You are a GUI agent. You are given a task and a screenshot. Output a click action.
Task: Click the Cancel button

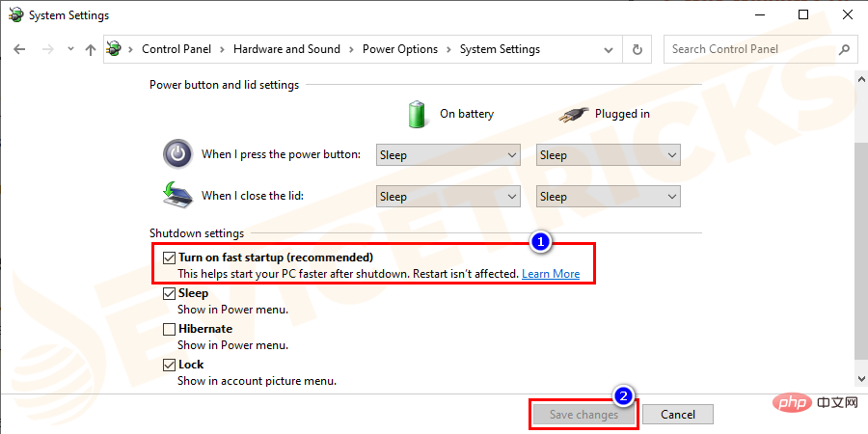pyautogui.click(x=677, y=415)
